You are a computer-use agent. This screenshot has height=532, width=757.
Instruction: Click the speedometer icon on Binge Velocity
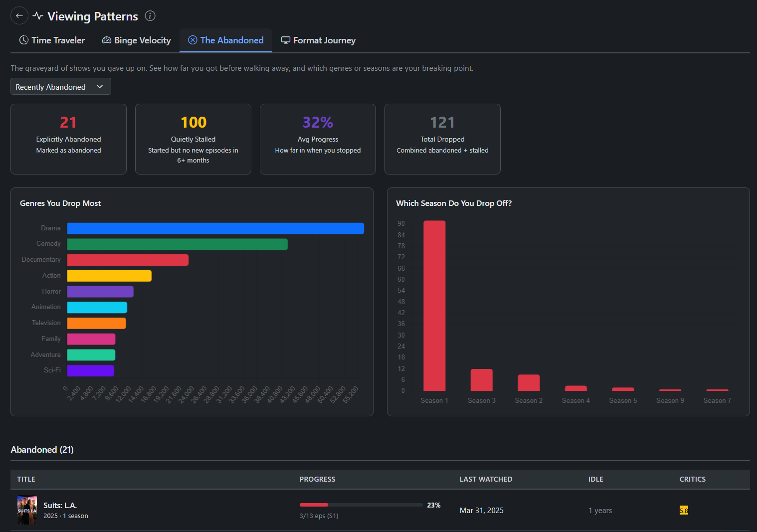(107, 40)
